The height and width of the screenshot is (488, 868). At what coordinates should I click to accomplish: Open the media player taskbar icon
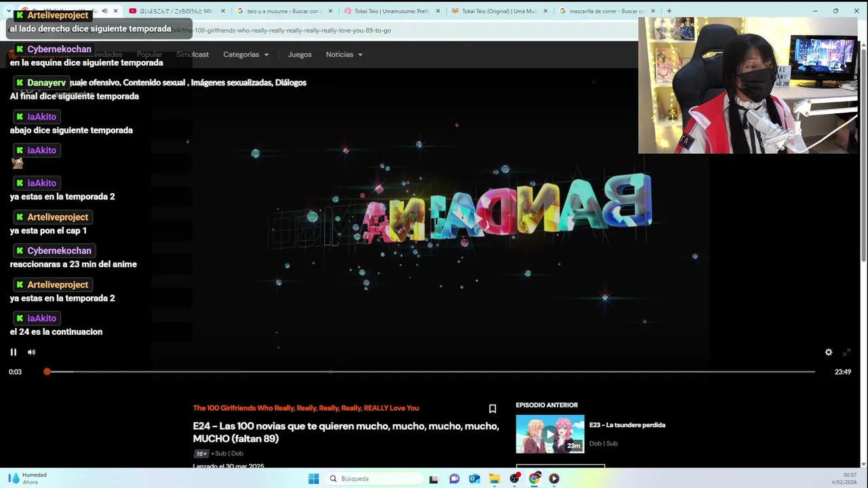point(554,479)
